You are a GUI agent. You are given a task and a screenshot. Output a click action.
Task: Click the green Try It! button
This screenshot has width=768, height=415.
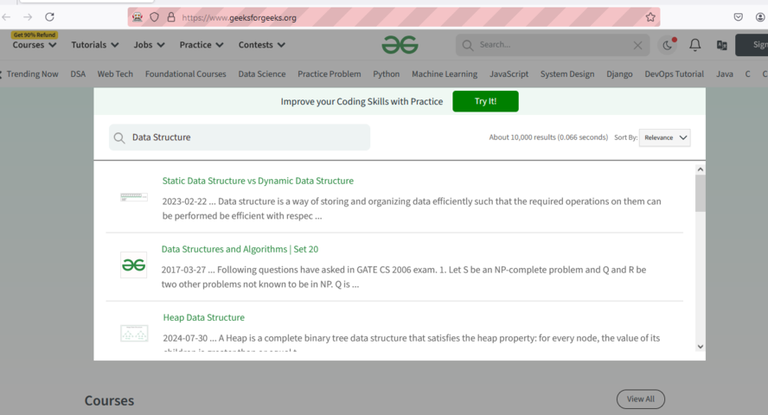485,101
